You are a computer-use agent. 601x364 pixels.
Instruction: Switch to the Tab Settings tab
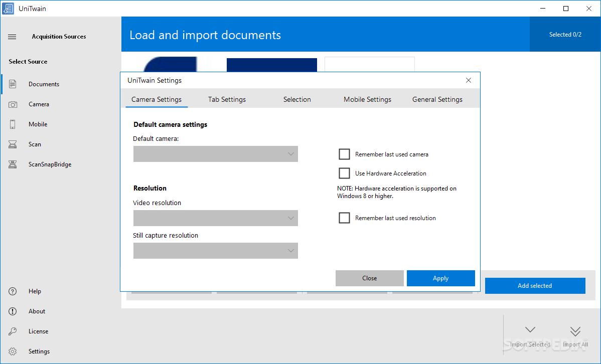tap(227, 99)
